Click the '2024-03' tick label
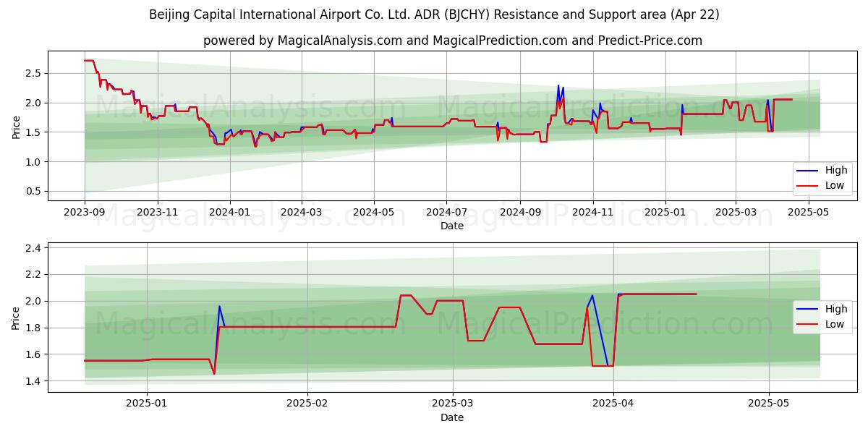 tap(301, 213)
